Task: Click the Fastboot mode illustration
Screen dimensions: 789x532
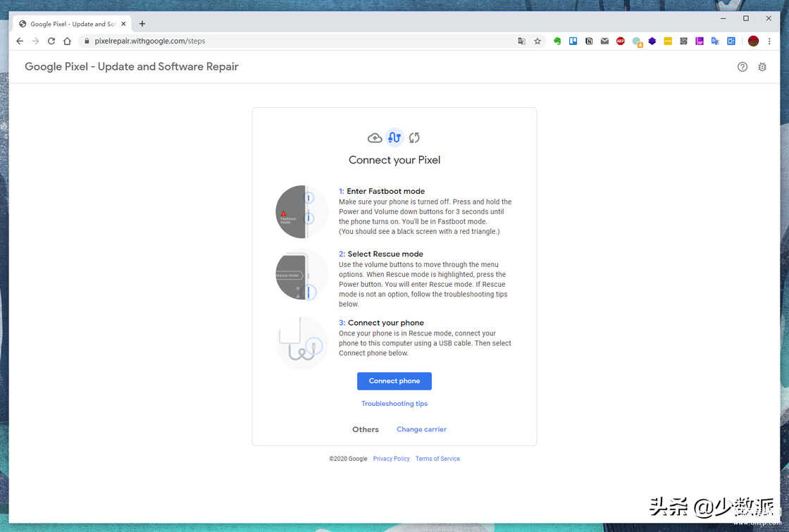Action: (x=302, y=212)
